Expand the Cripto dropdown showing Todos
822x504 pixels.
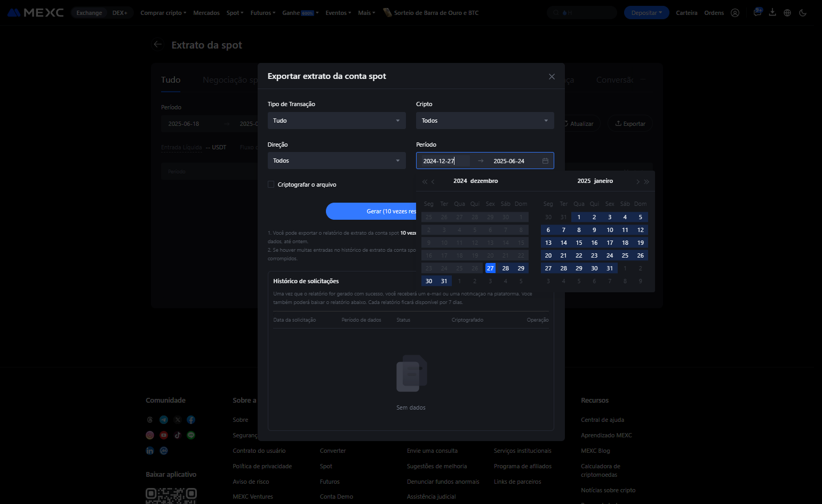click(x=485, y=121)
